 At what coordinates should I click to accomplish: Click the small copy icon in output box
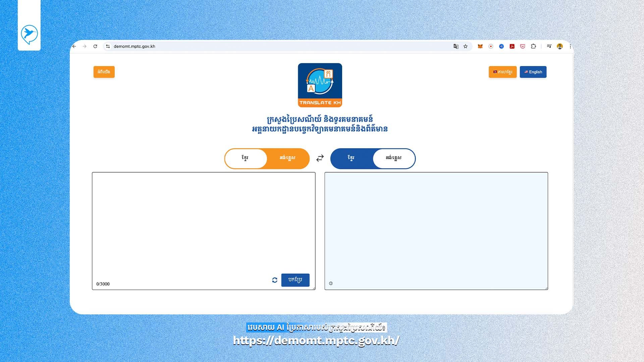(331, 283)
